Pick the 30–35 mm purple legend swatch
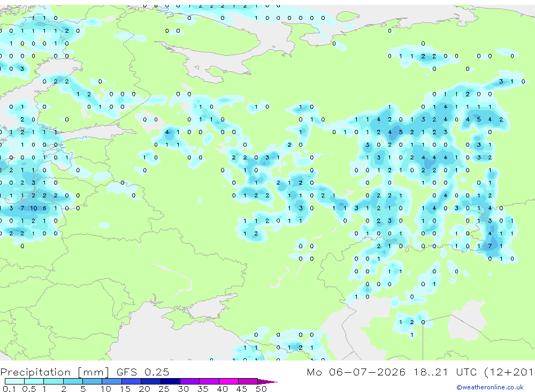Image resolution: width=535 pixels, height=392 pixels. click(190, 381)
